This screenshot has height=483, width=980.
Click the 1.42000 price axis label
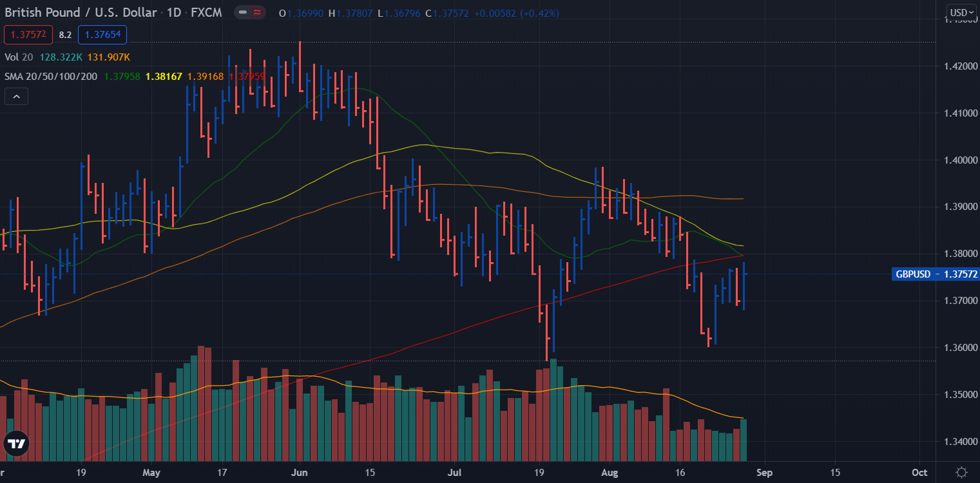point(959,66)
